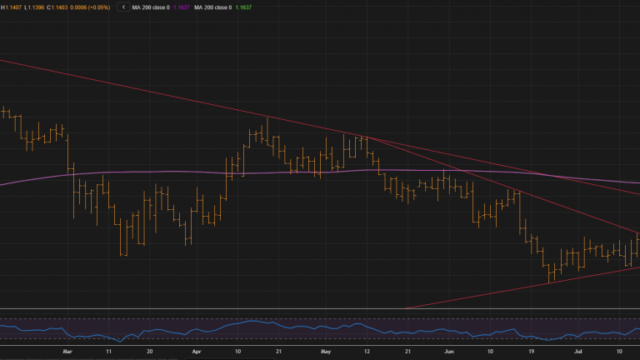Click the May label on time axis
Screen dimensions: 640x360
[x=325, y=351]
